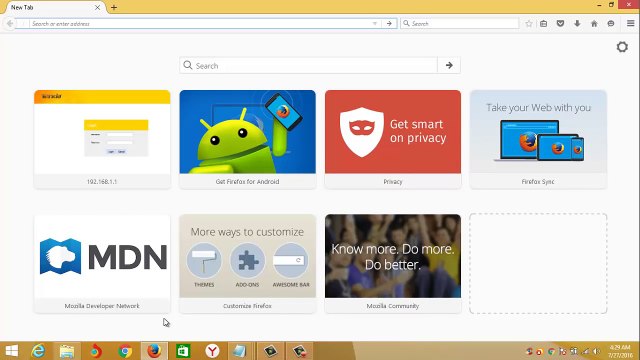640x360 pixels.
Task: Launch Google Chrome from taskbar
Action: pos(125,351)
